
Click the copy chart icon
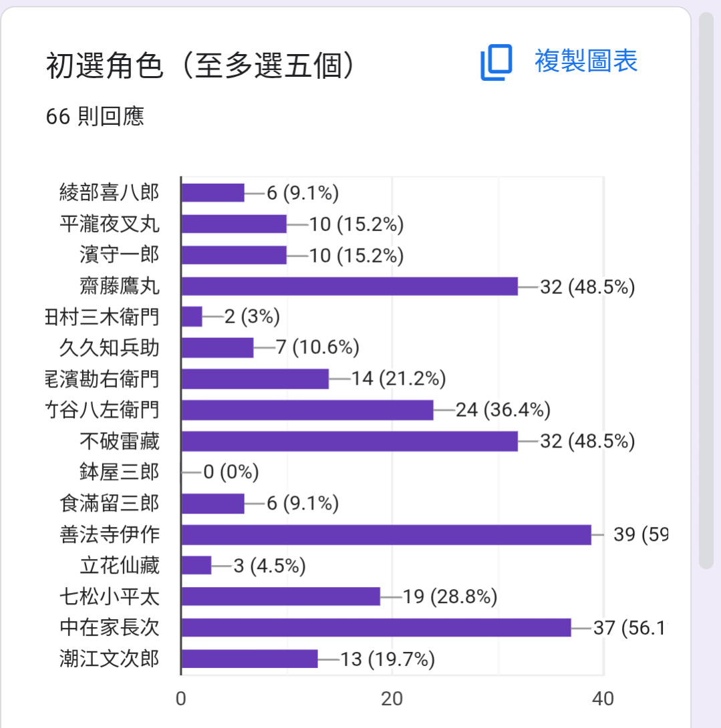[496, 62]
